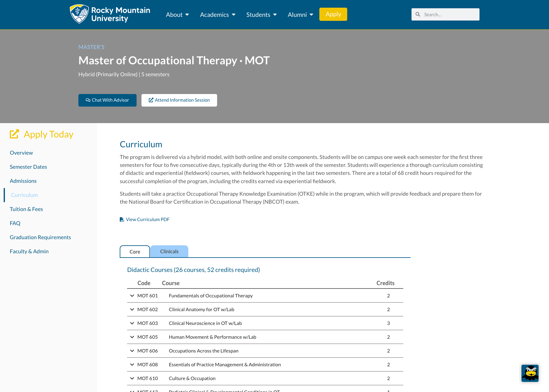Click the MASTER'S breadcrumb link
This screenshot has width=549, height=392.
click(x=91, y=47)
